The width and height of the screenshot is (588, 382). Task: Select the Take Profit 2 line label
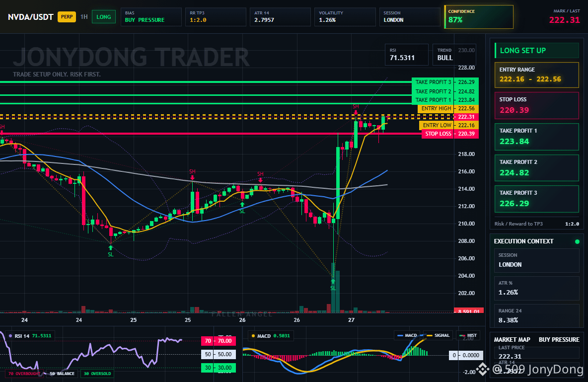[x=433, y=91]
